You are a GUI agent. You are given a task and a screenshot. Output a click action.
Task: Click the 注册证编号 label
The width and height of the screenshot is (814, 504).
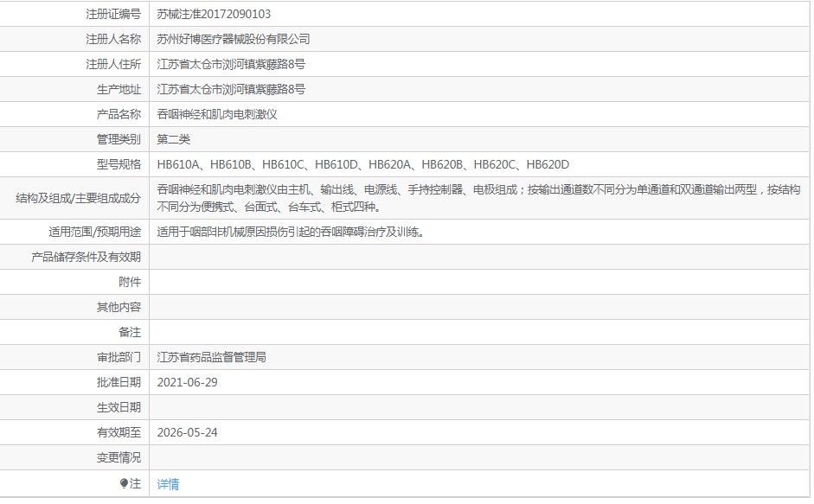[113, 14]
